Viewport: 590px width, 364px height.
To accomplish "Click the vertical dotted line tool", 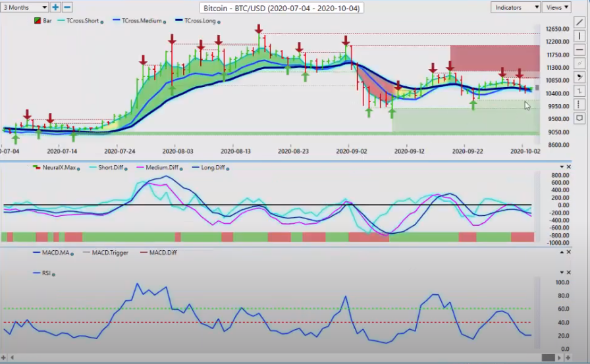I will 579,105.
